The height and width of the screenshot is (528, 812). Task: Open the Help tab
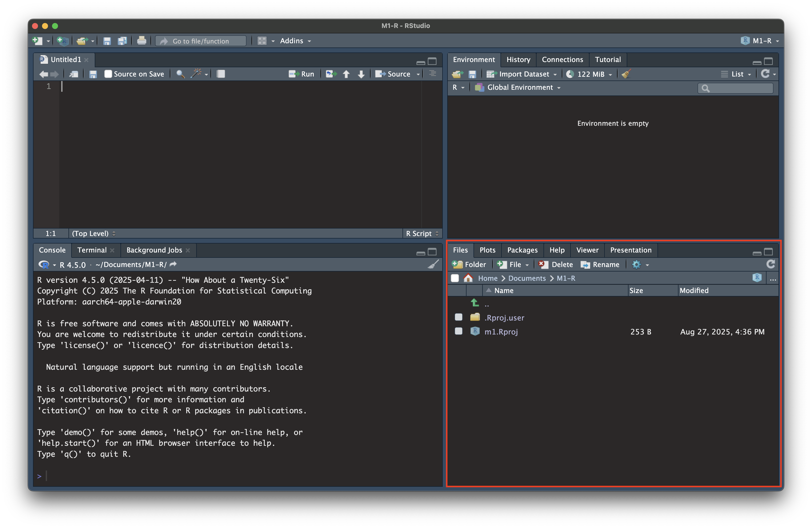tap(557, 250)
